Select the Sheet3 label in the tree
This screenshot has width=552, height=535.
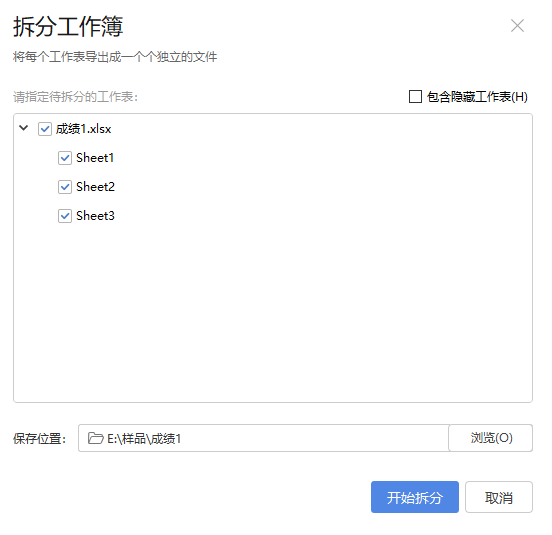click(x=95, y=215)
